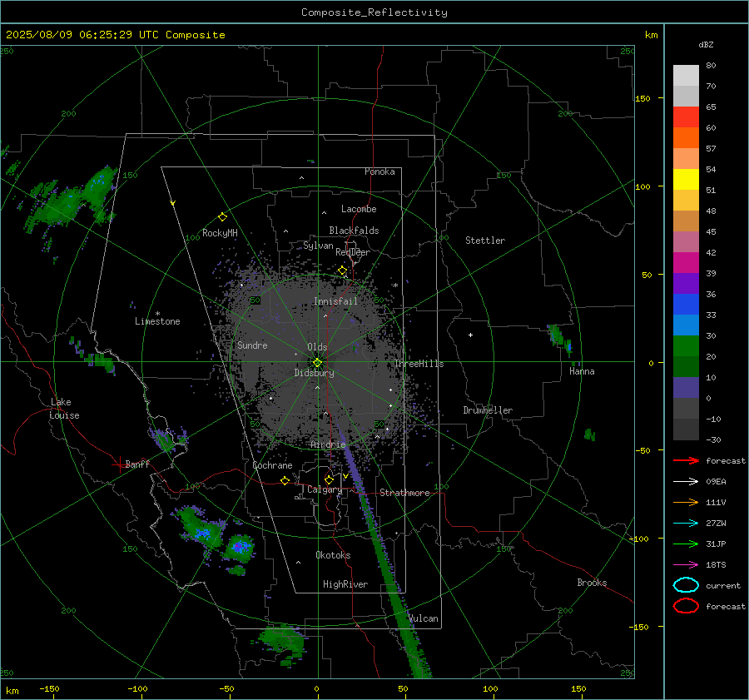Viewport: 749px width, 700px height.
Task: Click the Composite_Reflectivity title
Action: [374, 12]
